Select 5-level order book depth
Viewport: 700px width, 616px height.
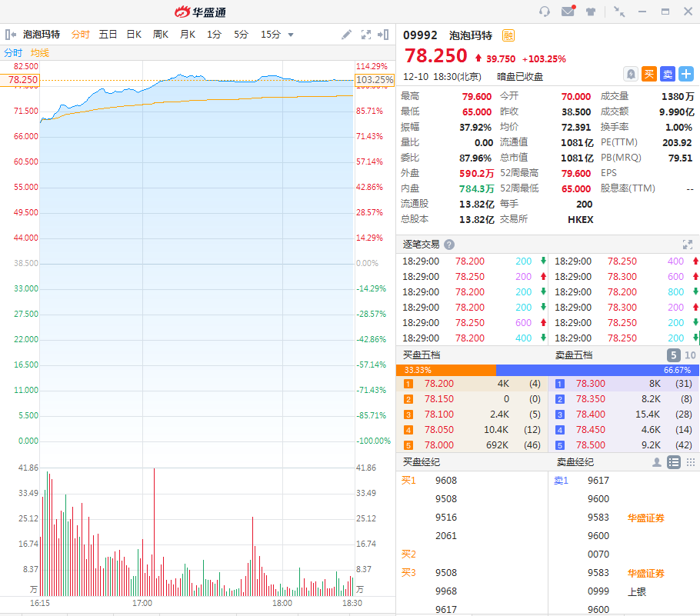tap(674, 355)
